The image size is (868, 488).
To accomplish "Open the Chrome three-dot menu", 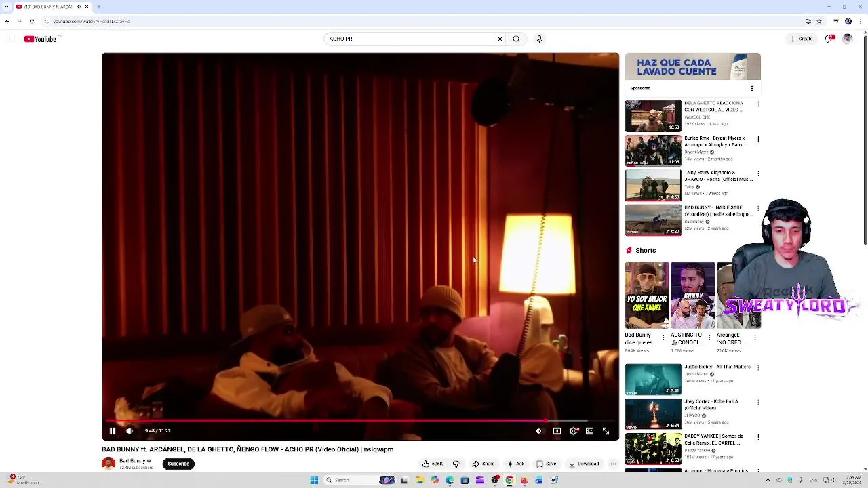I will [861, 21].
